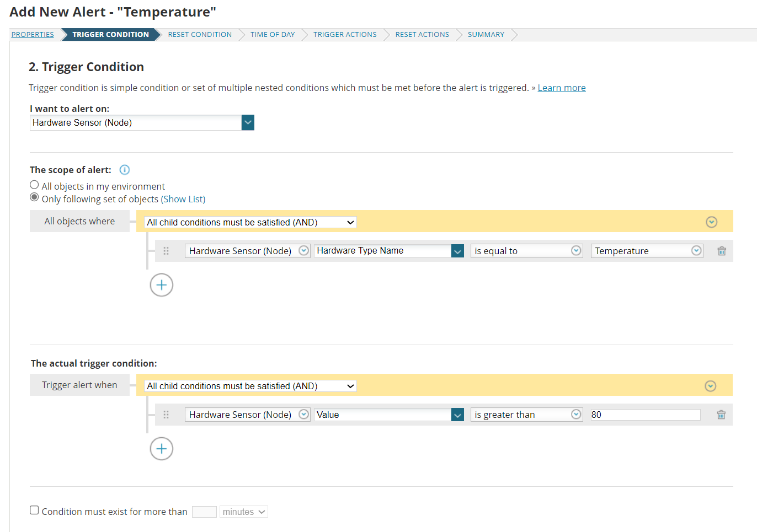Open trigger AND condition operator dropdown
Image resolution: width=757 pixels, height=532 pixels.
[x=250, y=386]
